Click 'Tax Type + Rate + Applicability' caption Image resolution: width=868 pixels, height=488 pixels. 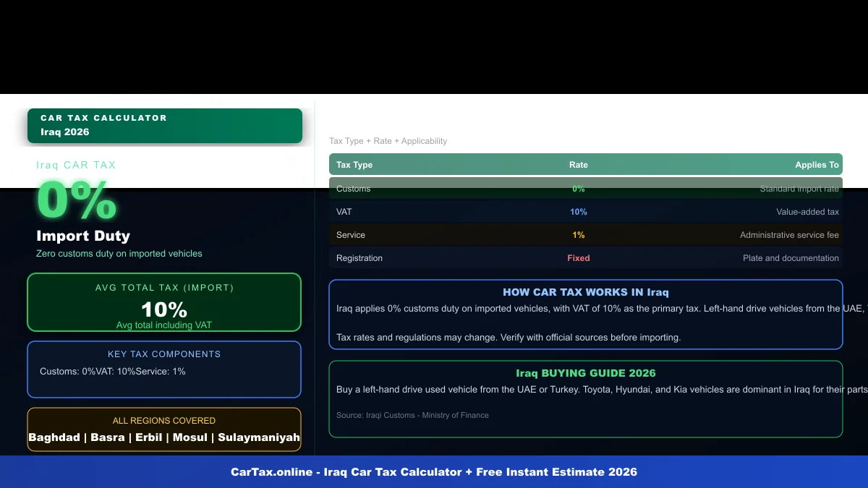(x=388, y=141)
